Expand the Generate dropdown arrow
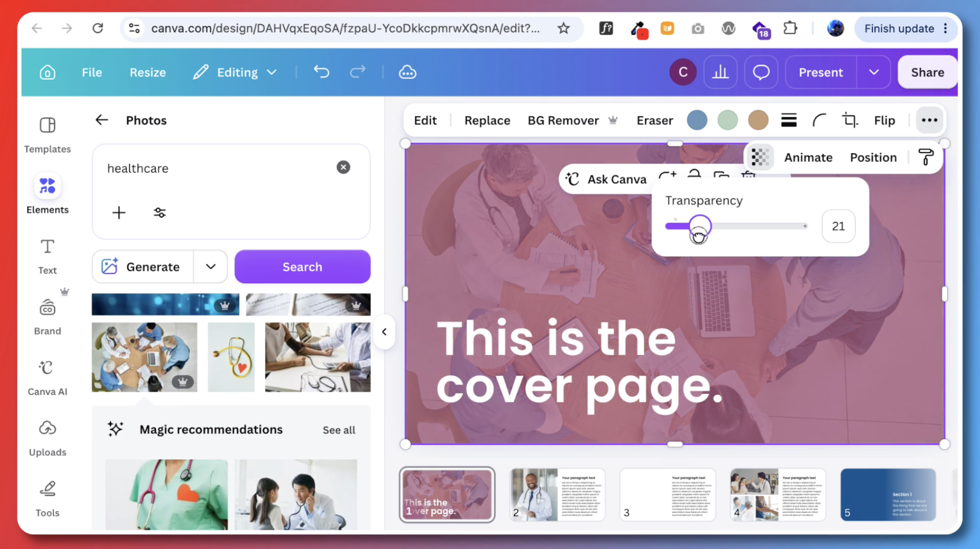This screenshot has width=980, height=549. click(211, 267)
